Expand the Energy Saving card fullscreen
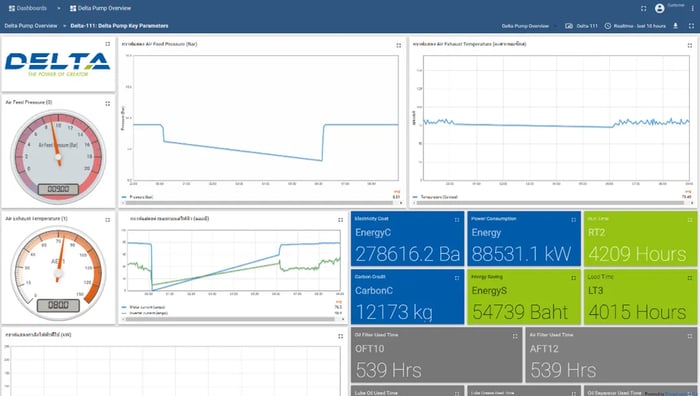The image size is (700, 396). tap(574, 278)
